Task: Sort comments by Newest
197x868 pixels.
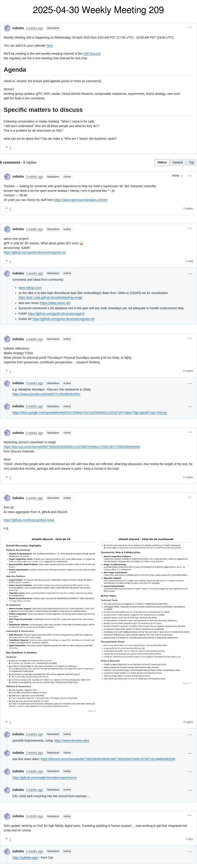Action: click(x=178, y=162)
